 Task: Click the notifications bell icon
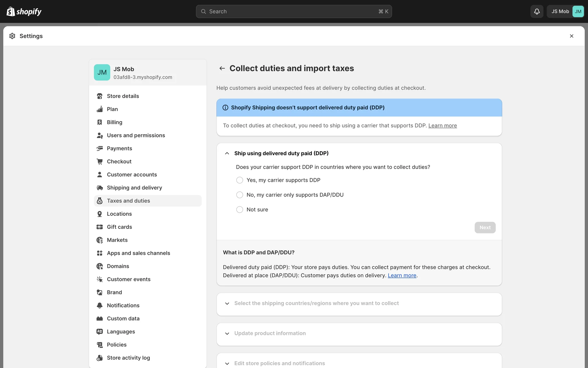click(x=537, y=11)
